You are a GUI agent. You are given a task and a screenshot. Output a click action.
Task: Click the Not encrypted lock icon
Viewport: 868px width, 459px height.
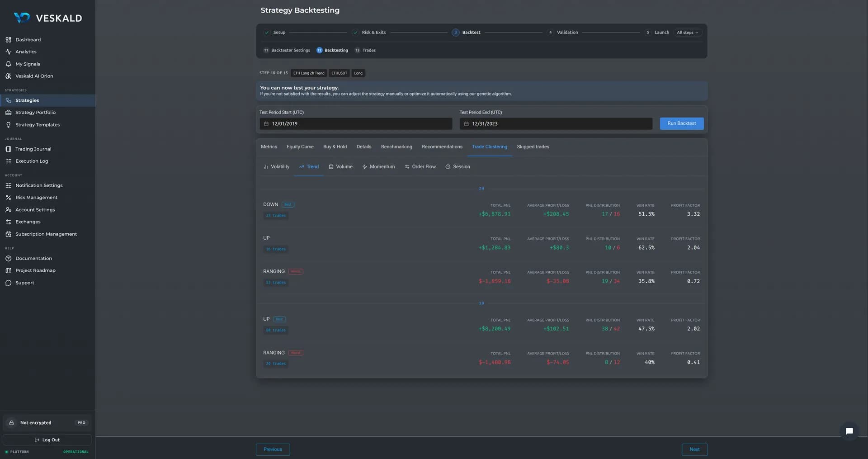point(11,423)
